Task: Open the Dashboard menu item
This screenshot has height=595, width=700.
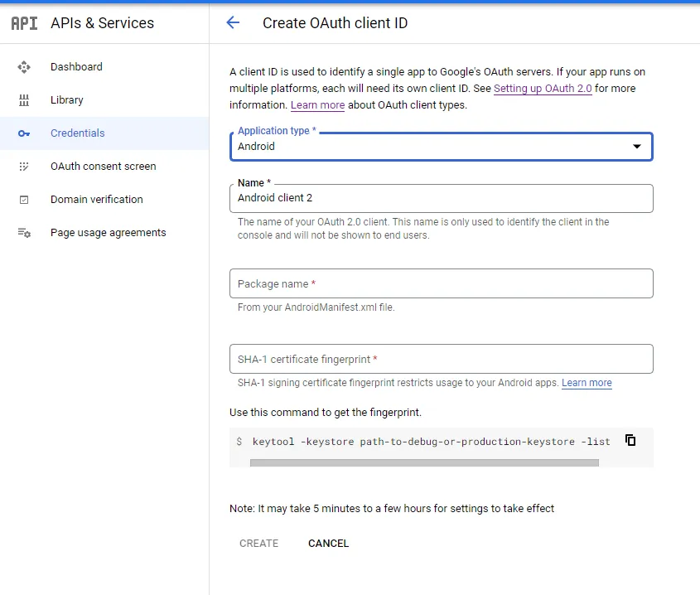Action: [x=76, y=67]
